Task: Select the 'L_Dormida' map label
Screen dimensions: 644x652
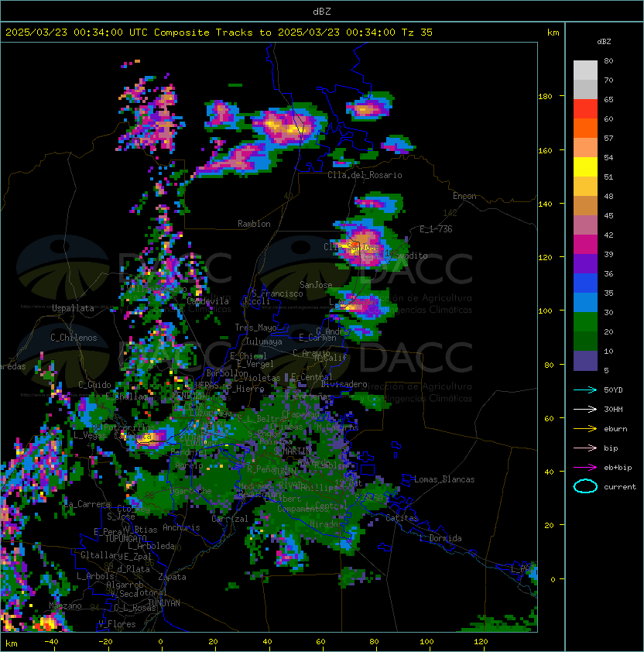Action: (x=440, y=538)
